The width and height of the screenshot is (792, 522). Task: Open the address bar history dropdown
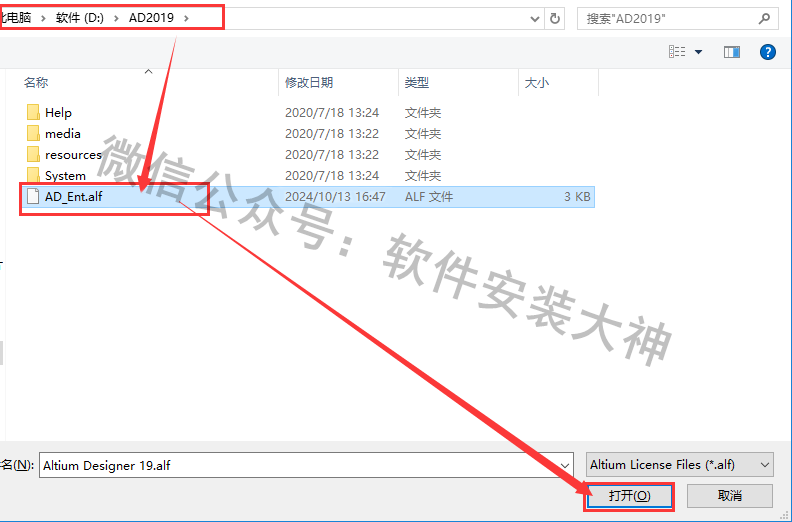[x=530, y=18]
